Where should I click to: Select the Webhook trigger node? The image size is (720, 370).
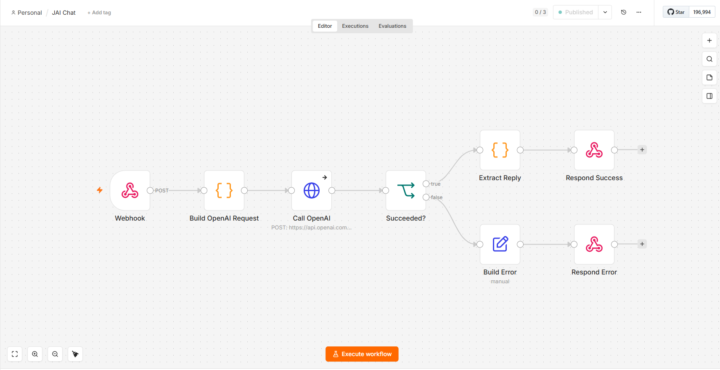(130, 191)
